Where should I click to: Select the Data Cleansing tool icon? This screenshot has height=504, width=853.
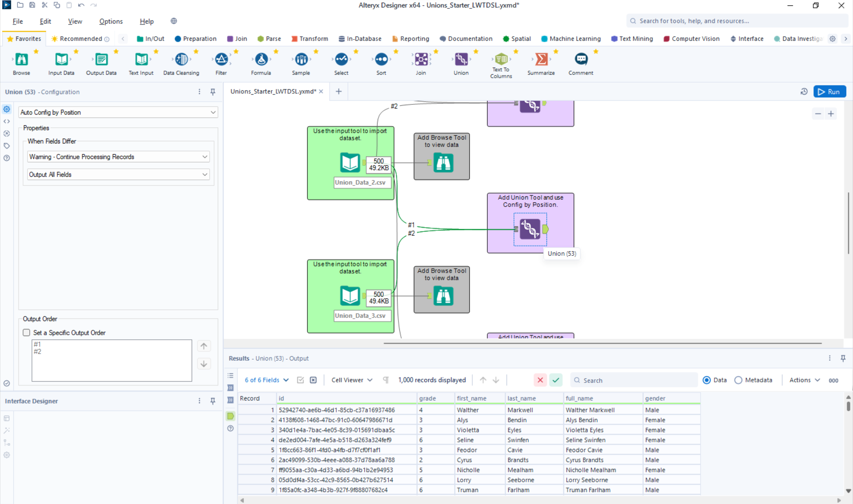click(x=181, y=60)
